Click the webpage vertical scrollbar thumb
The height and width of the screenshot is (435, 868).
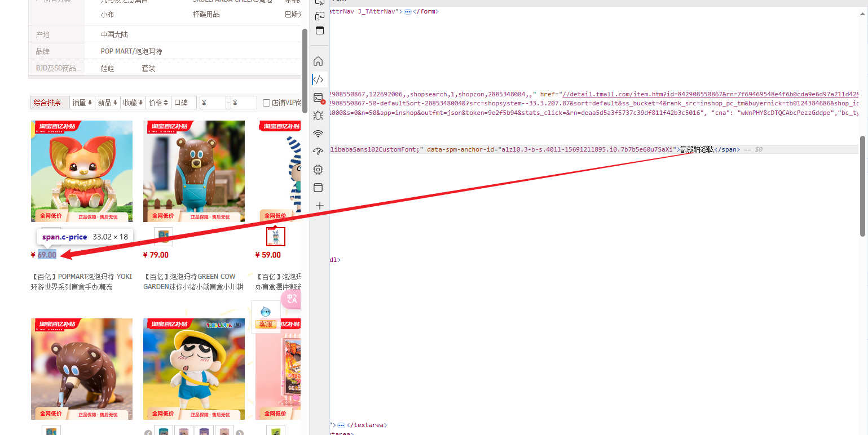305,72
